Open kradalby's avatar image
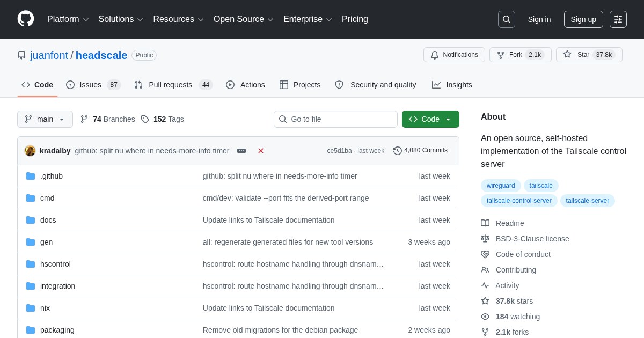 pyautogui.click(x=30, y=151)
